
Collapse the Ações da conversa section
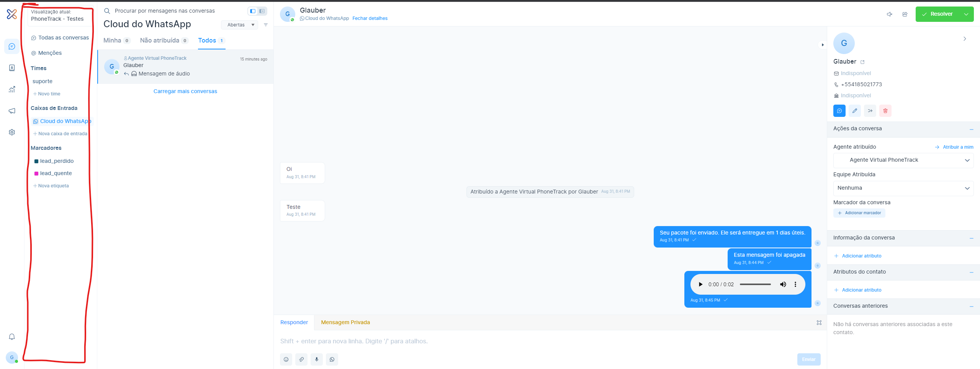click(x=972, y=129)
